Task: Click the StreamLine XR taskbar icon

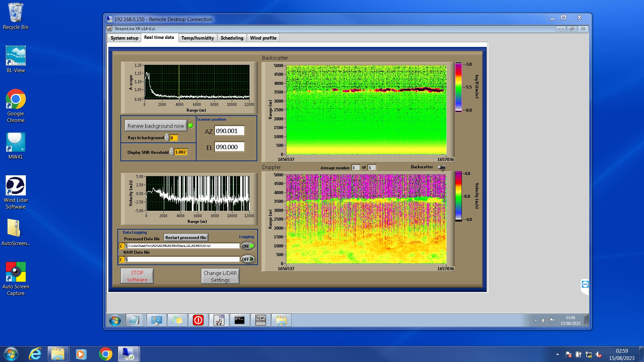Action: (219, 320)
